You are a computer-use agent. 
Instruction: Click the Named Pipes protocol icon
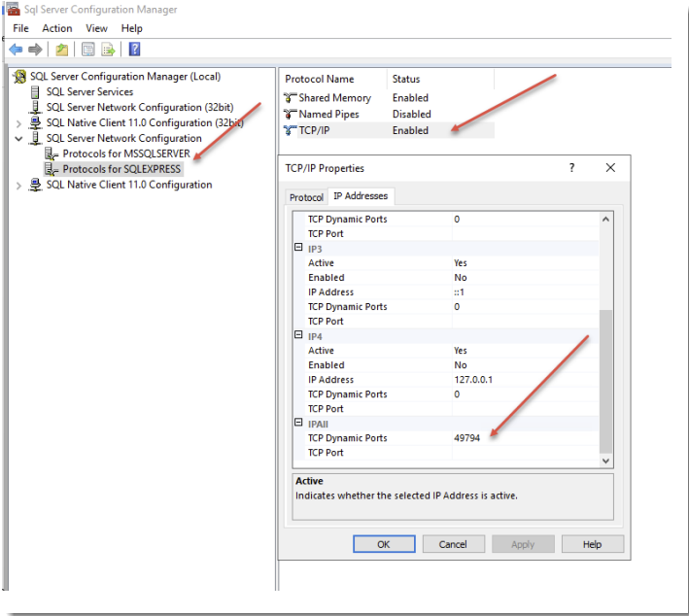point(290,115)
